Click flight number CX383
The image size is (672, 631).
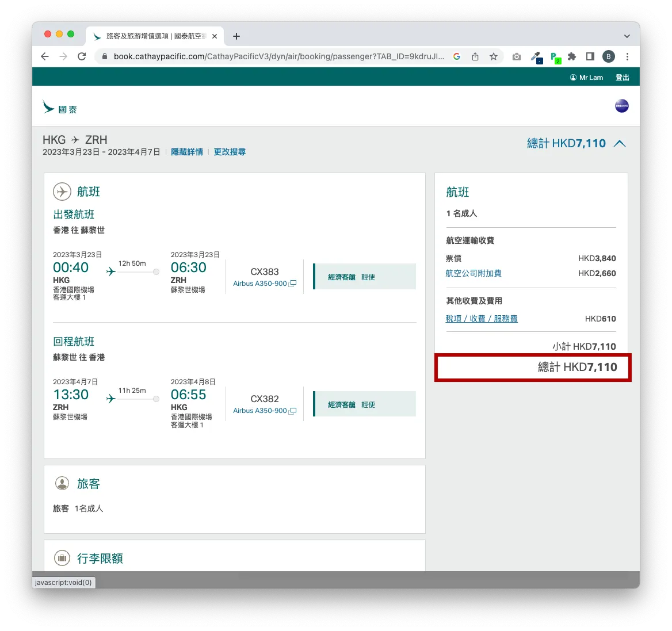coord(265,271)
